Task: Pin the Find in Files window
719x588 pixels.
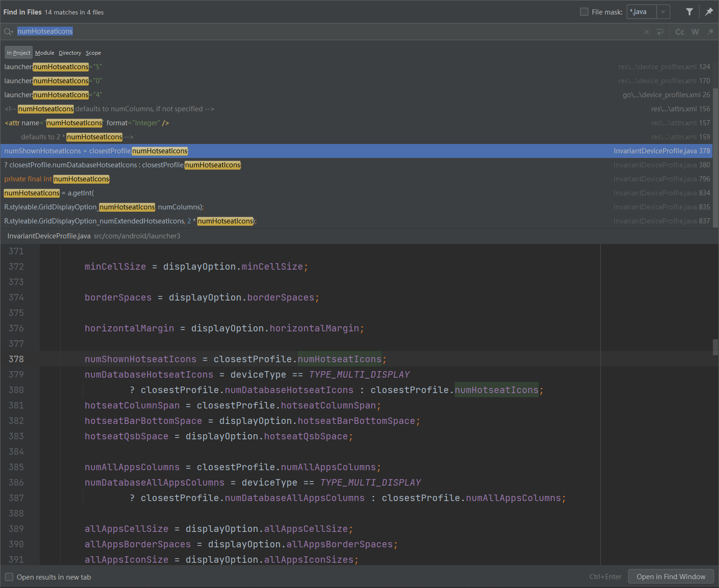Action: (709, 12)
